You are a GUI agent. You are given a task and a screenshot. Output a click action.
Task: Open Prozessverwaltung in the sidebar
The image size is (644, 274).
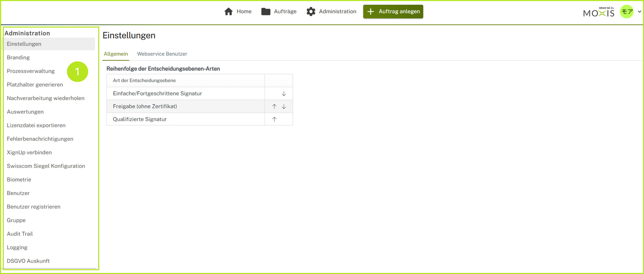31,71
